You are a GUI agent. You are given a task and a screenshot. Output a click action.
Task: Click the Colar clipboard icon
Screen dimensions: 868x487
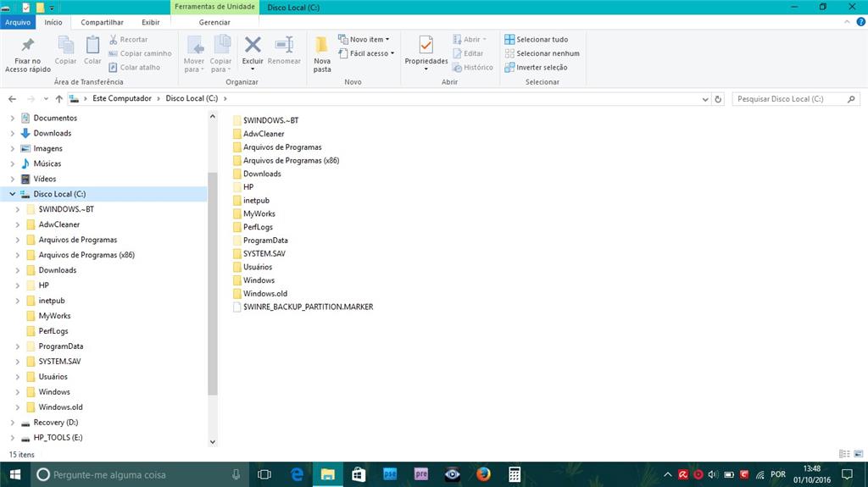tap(92, 46)
